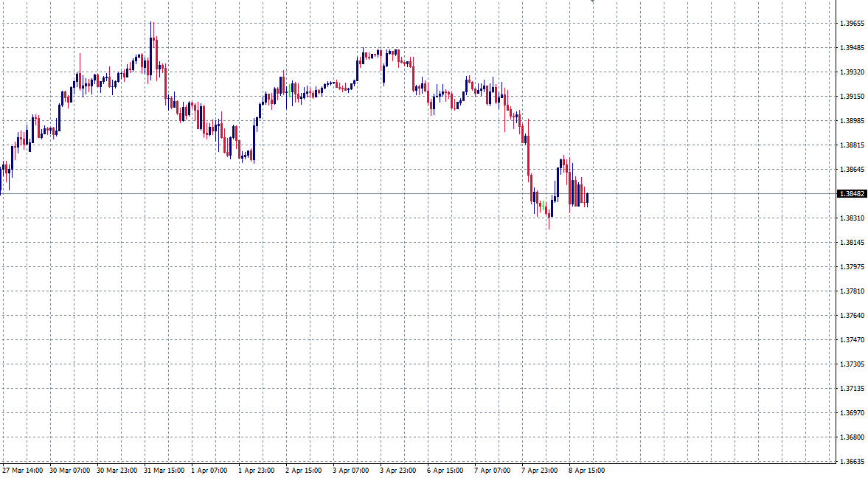The height and width of the screenshot is (478, 868).
Task: Click the rightmost candle on the chart
Action: 588,198
